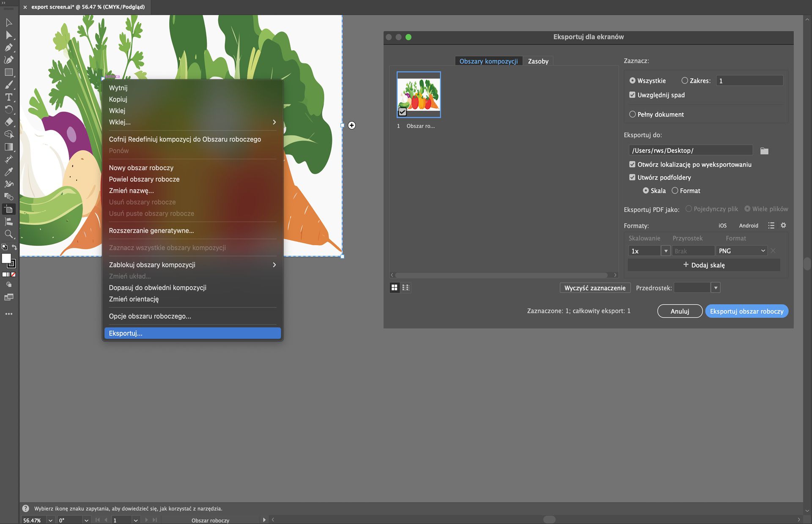Switch to the Zasoby tab

click(538, 61)
